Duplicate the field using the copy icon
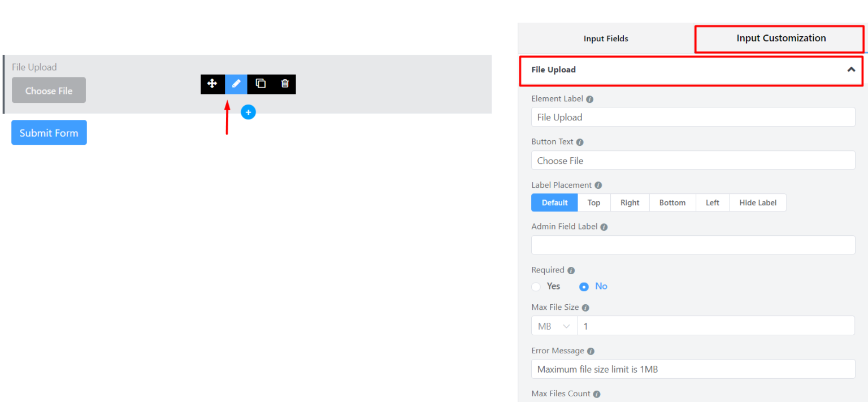The width and height of the screenshot is (868, 402). point(261,84)
